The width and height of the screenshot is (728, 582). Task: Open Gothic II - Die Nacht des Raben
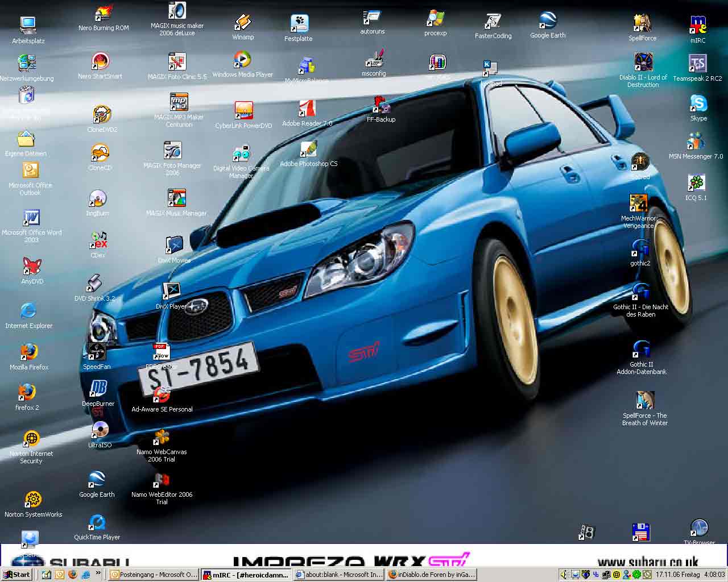pyautogui.click(x=640, y=292)
